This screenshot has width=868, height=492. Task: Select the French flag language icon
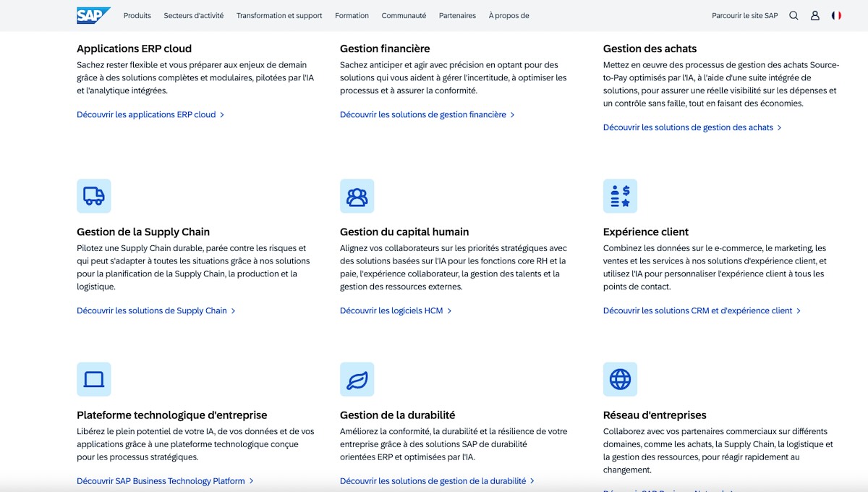tap(837, 14)
